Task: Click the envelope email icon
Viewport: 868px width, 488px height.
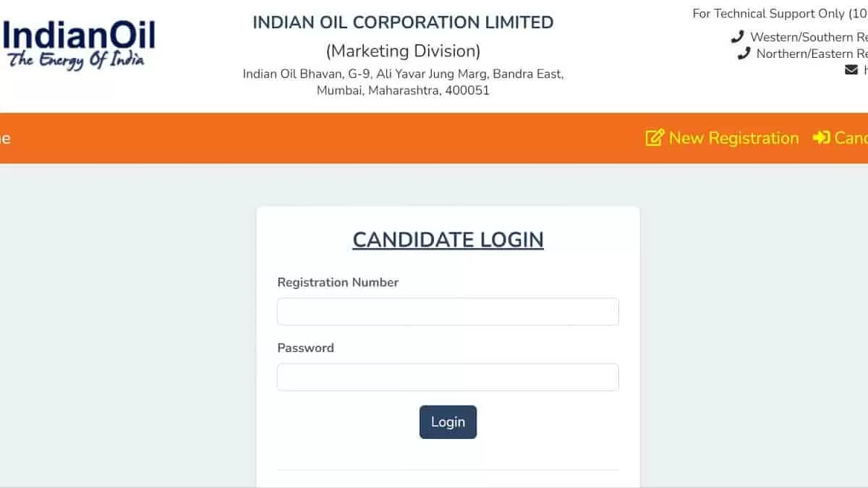Action: (x=850, y=69)
